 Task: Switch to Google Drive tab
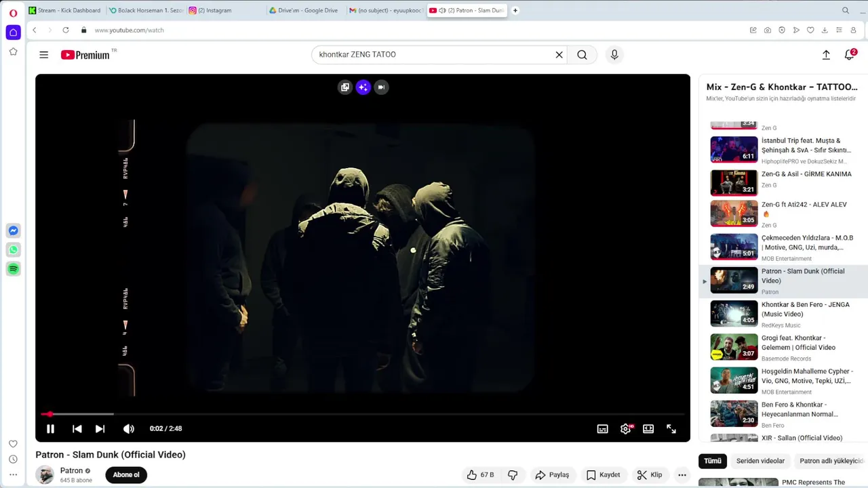305,10
